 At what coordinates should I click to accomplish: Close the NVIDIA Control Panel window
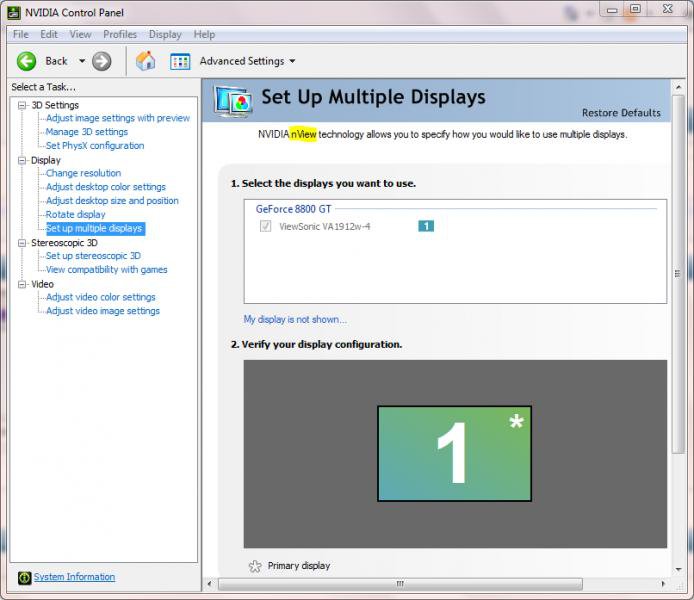pyautogui.click(x=668, y=9)
